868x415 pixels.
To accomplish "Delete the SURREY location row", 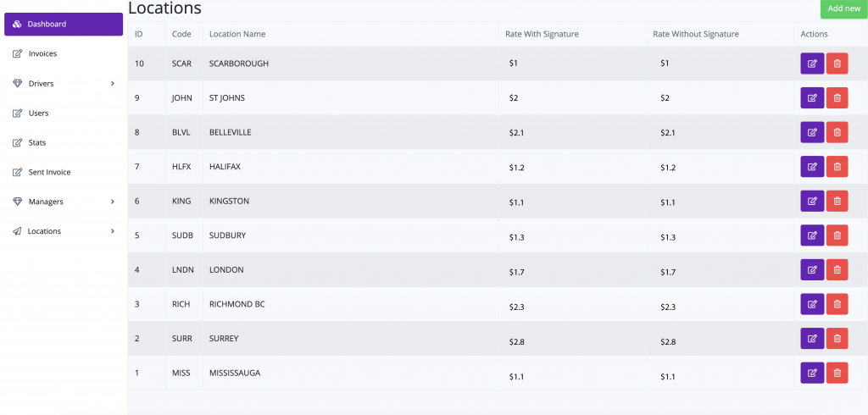I will [837, 338].
